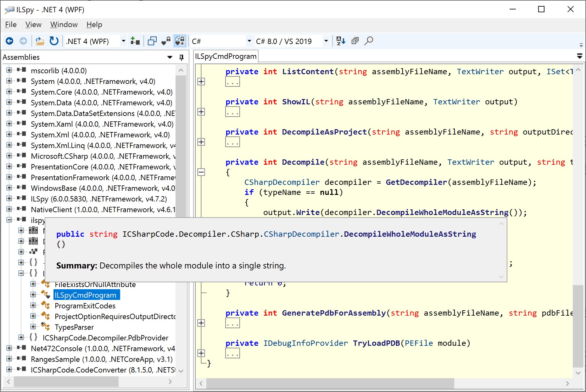This screenshot has width=586, height=392.
Task: Select the ProgramExitCodes tree item
Action: [85, 306]
